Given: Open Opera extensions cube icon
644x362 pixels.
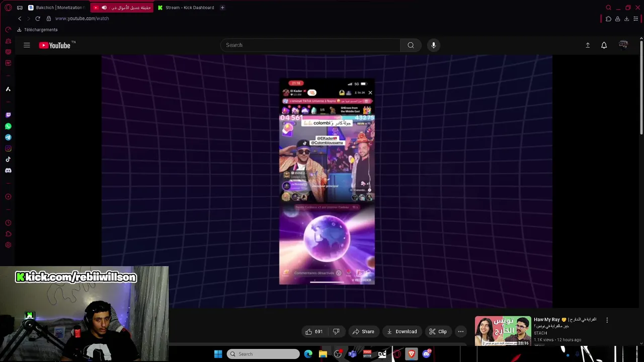Looking at the screenshot, I should coord(608,19).
